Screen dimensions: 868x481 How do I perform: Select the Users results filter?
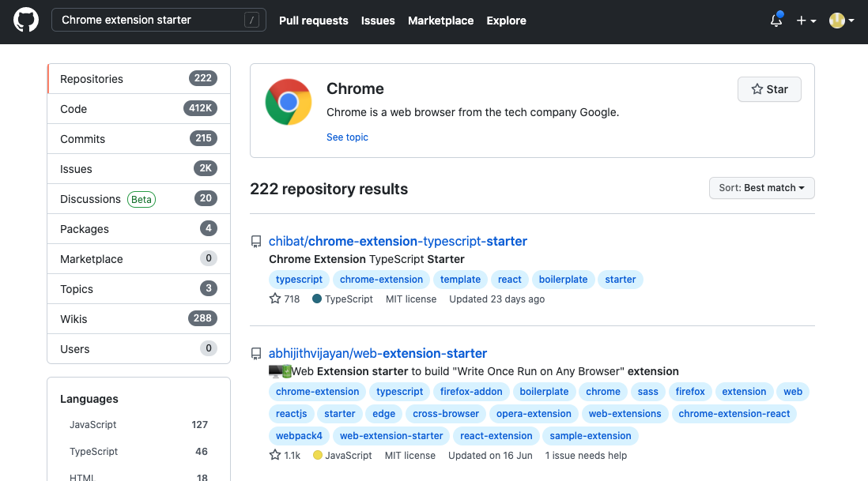(x=139, y=349)
